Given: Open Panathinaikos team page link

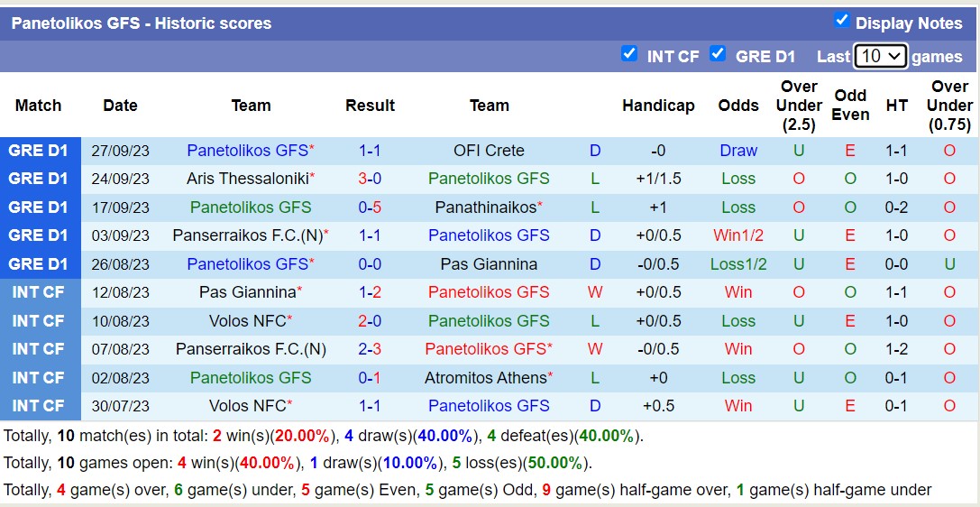Looking at the screenshot, I should coord(485,207).
